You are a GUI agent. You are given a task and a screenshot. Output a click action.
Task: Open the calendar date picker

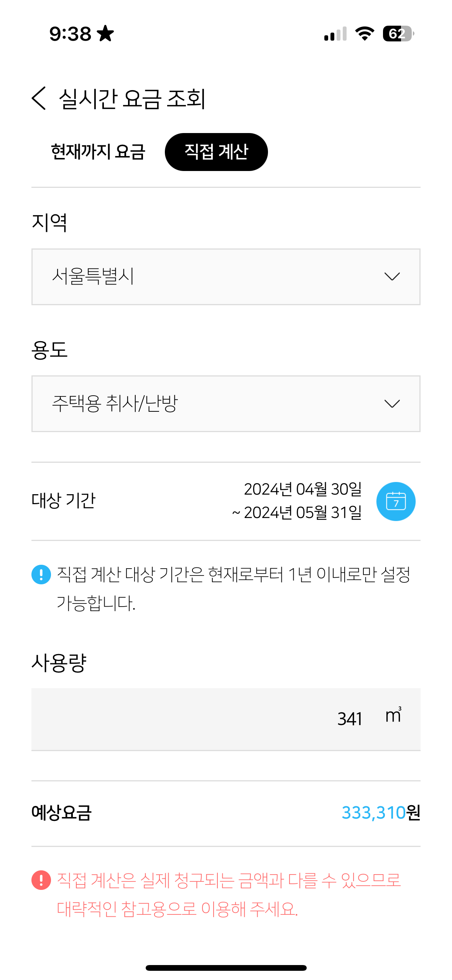tap(396, 501)
